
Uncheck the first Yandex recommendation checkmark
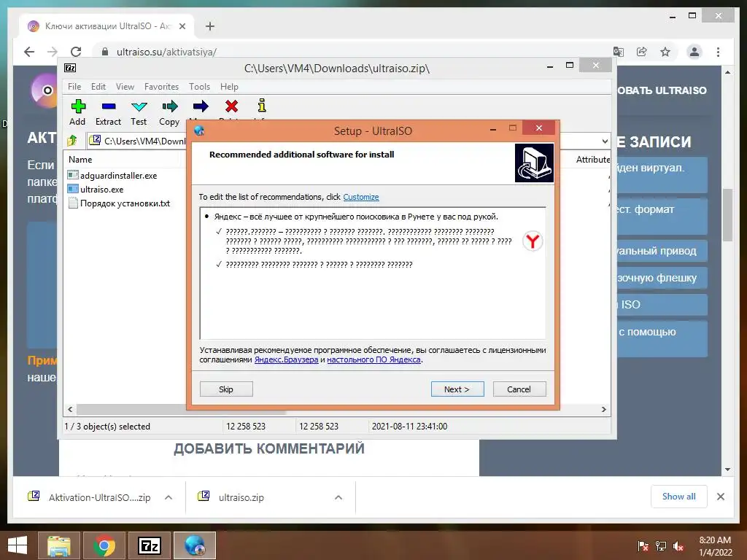click(x=219, y=231)
